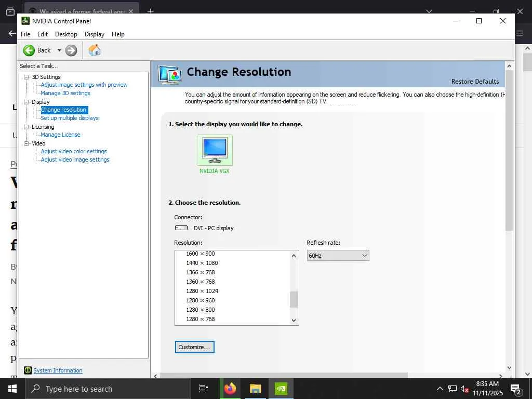Open the File menu
This screenshot has width=532, height=399.
(25, 34)
